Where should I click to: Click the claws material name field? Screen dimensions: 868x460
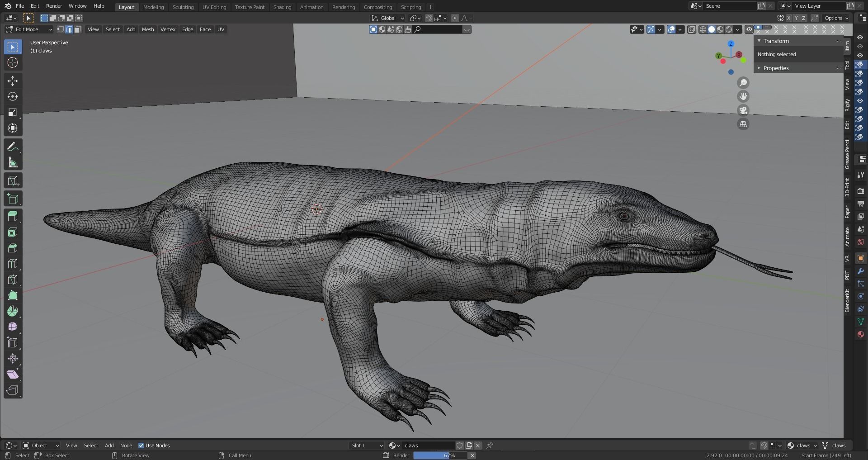click(428, 446)
